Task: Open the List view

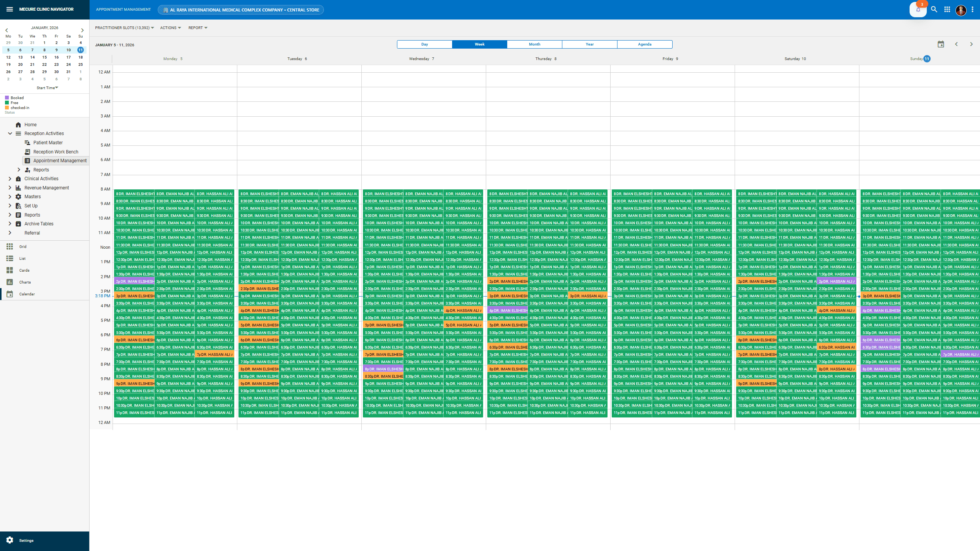Action: pos(22,258)
